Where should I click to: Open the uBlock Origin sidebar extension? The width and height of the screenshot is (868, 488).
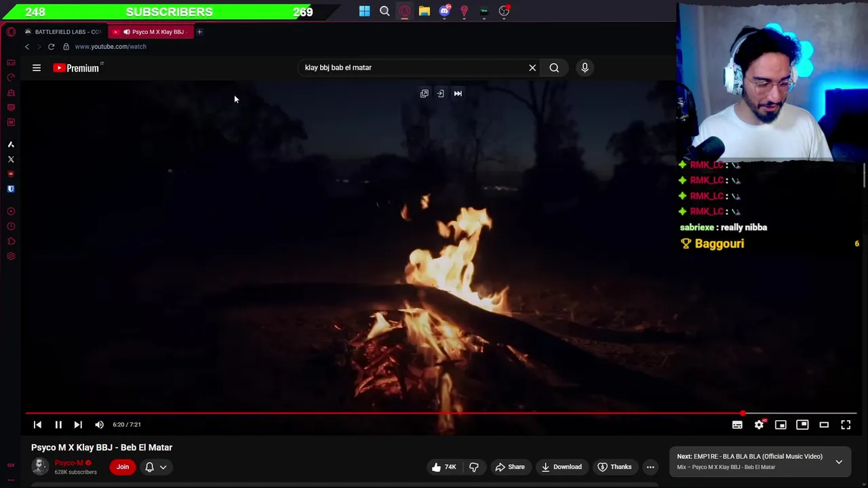point(11,174)
